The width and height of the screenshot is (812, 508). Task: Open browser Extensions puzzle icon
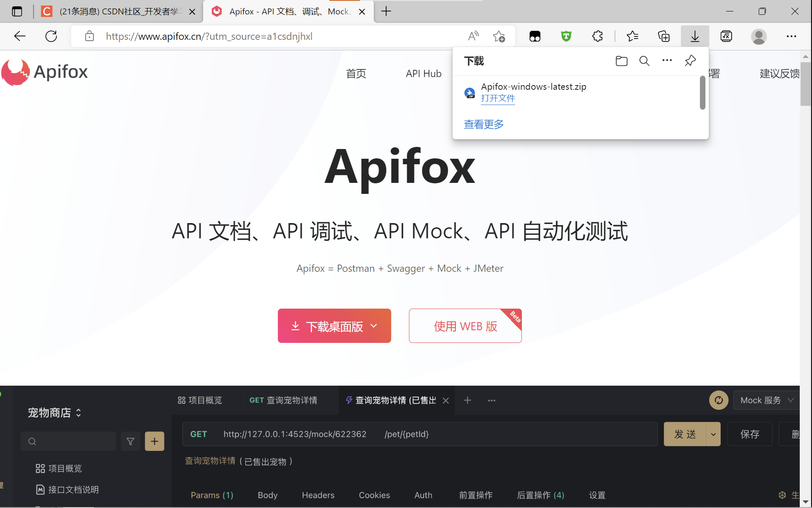tap(598, 36)
